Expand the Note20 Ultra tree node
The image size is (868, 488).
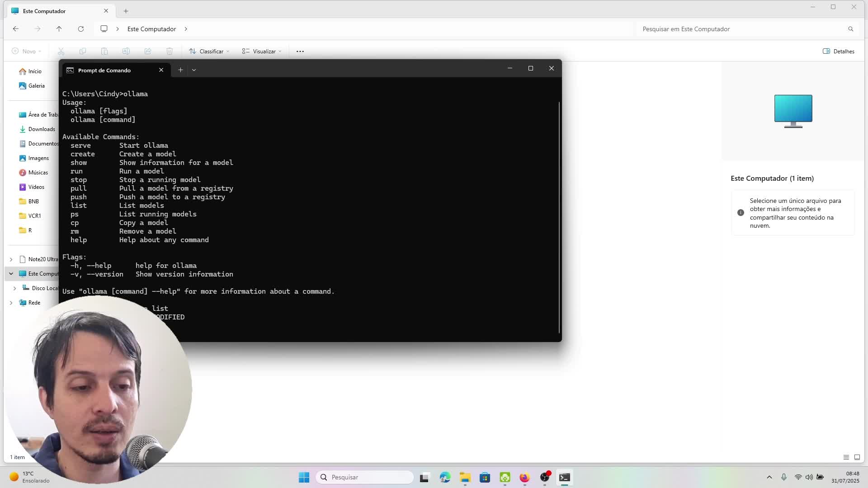coord(11,259)
